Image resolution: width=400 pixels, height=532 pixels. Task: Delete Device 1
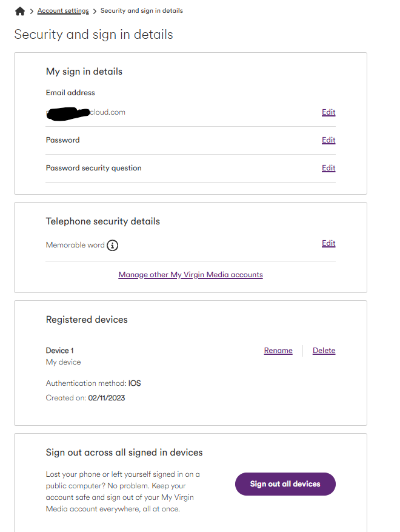(324, 351)
